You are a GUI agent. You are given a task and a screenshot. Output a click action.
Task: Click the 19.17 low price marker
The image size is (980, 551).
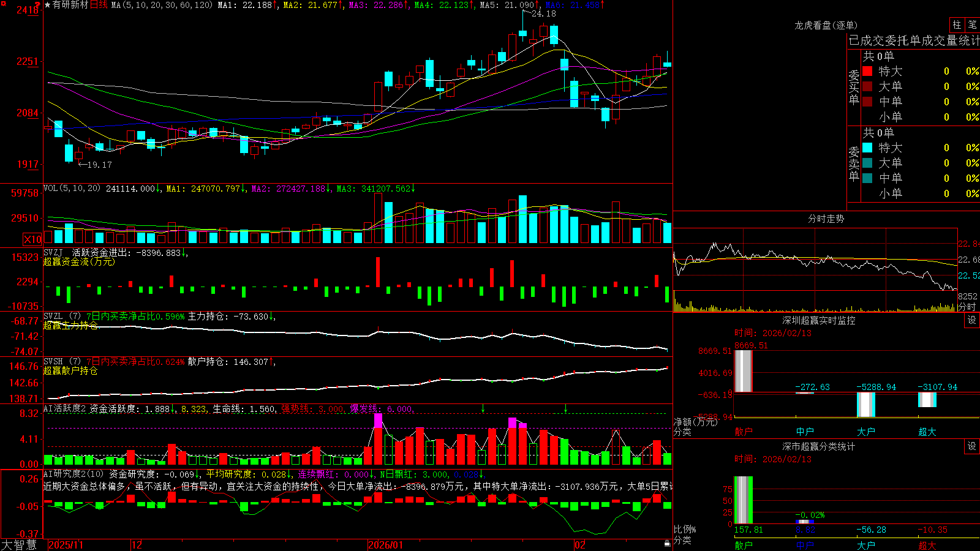[99, 165]
